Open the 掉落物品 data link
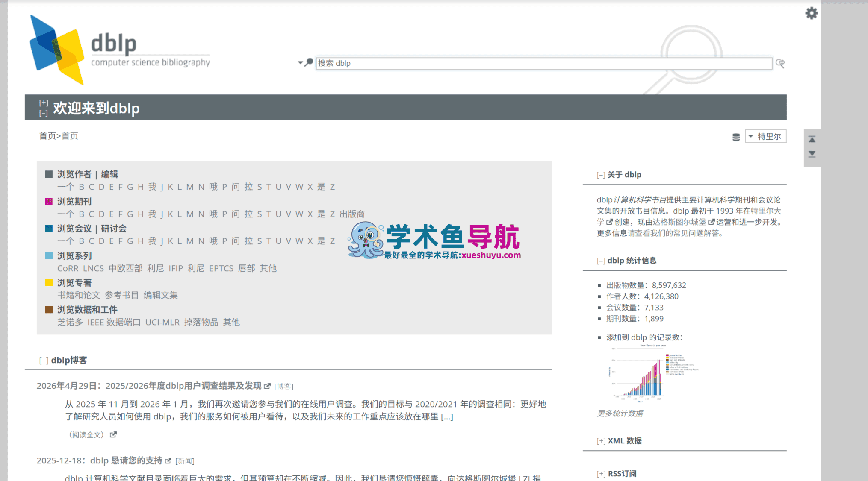This screenshot has width=868, height=481. pos(201,322)
